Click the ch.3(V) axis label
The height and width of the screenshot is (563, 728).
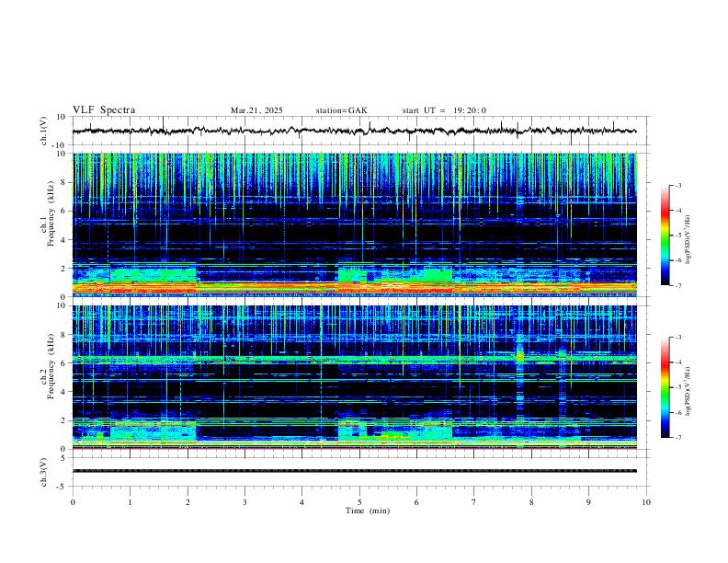click(x=44, y=473)
